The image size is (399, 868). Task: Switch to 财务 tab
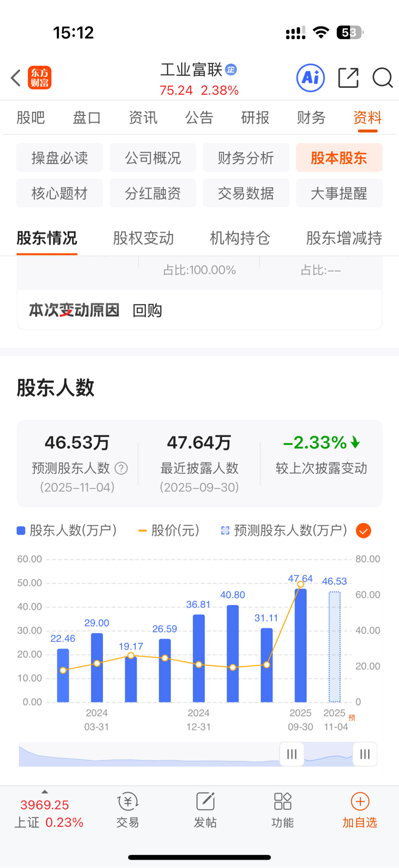(x=311, y=117)
